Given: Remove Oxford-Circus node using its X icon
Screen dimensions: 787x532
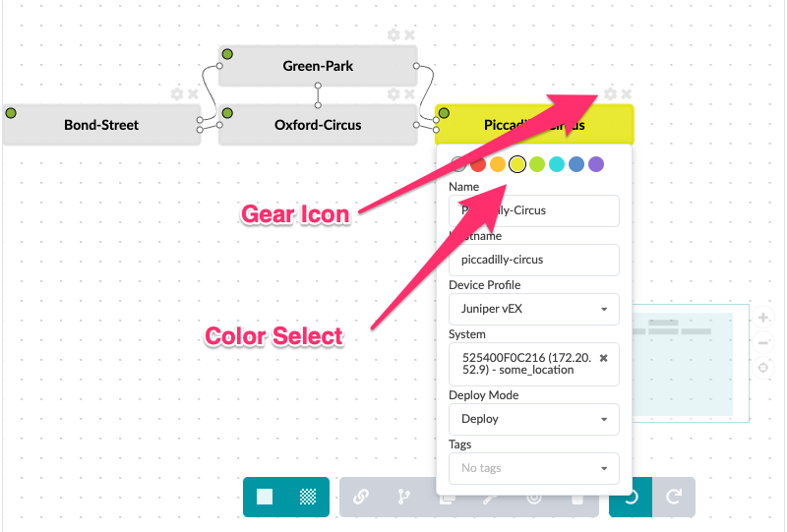Looking at the screenshot, I should click(x=409, y=93).
